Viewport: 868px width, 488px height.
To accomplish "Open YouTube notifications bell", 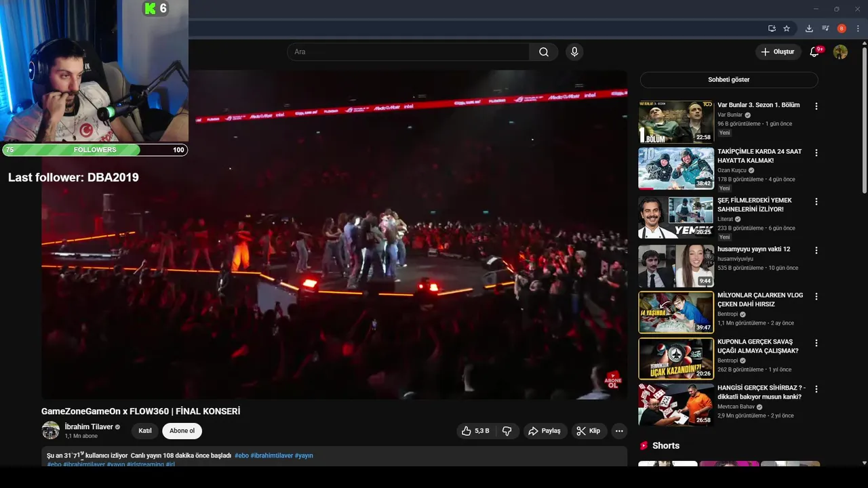I will tap(815, 52).
